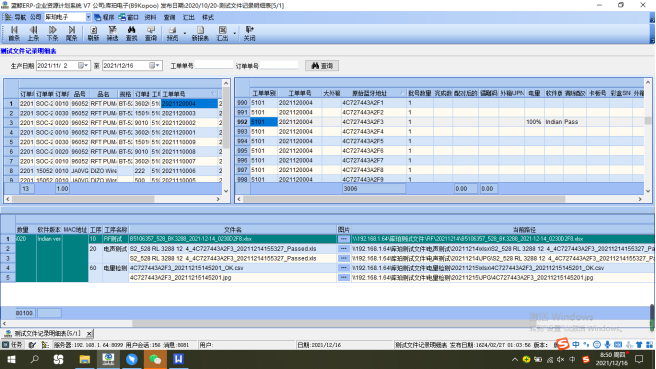Image resolution: width=656 pixels, height=369 pixels.
Task: Open Windows Start menu
Action: [11, 359]
